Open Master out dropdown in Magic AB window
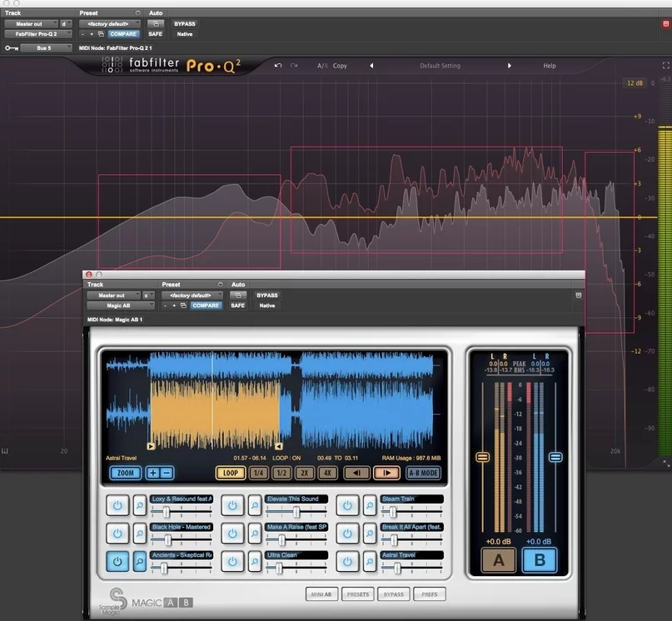This screenshot has height=621, width=672. pyautogui.click(x=113, y=296)
